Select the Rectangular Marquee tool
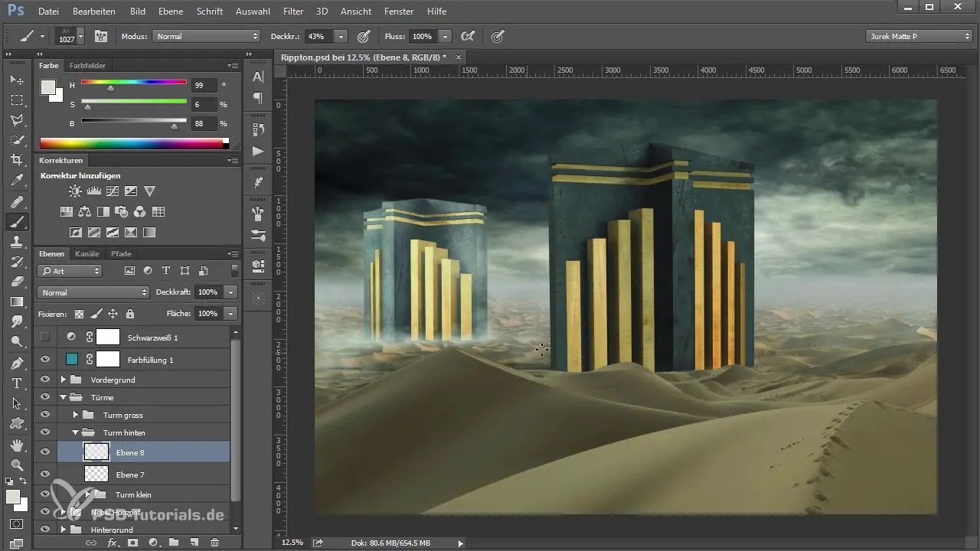Screen dimensions: 980x551 point(17,100)
